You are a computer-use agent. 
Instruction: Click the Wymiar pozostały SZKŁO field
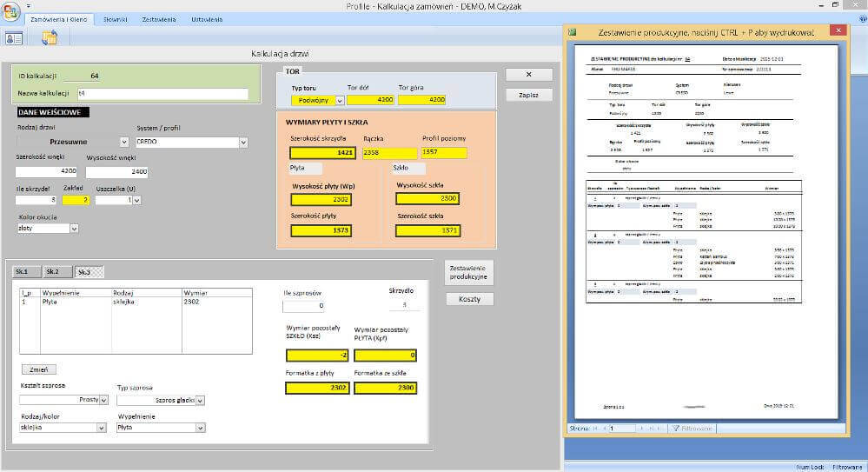pos(318,356)
